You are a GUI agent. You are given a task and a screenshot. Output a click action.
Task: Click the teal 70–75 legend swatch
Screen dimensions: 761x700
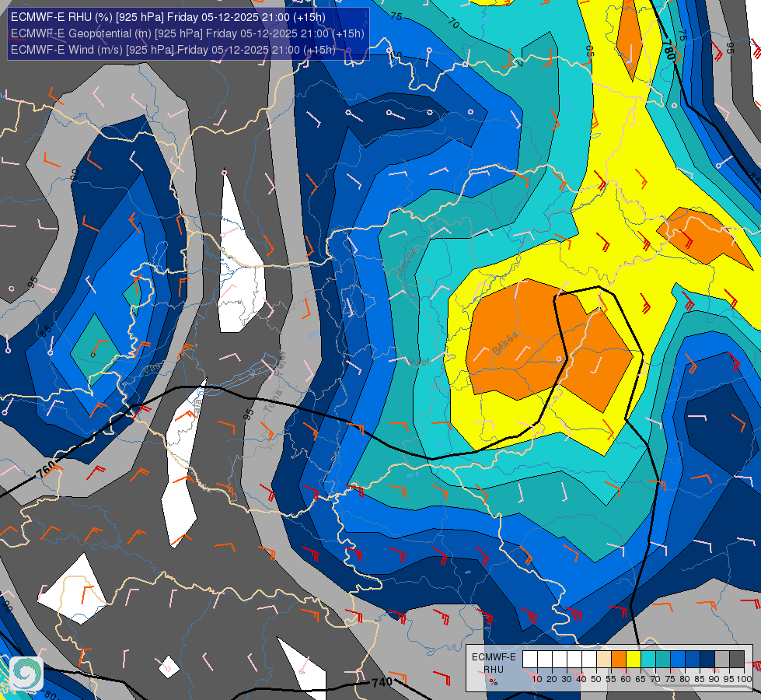click(x=663, y=660)
